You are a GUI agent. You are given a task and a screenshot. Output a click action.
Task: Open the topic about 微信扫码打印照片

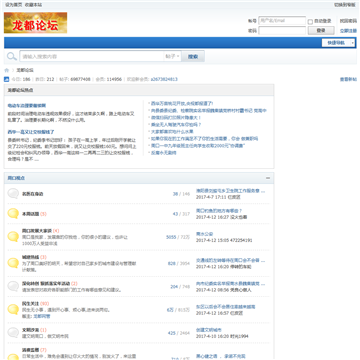point(176,118)
